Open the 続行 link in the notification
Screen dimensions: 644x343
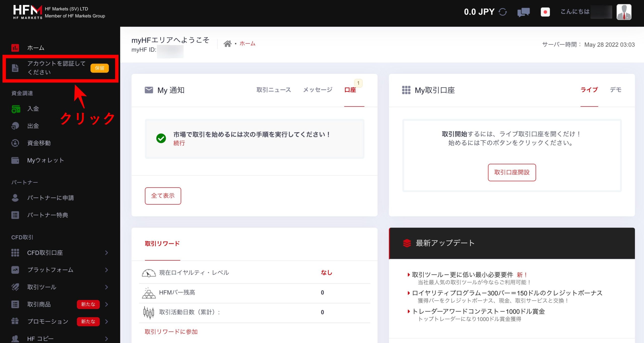(179, 143)
